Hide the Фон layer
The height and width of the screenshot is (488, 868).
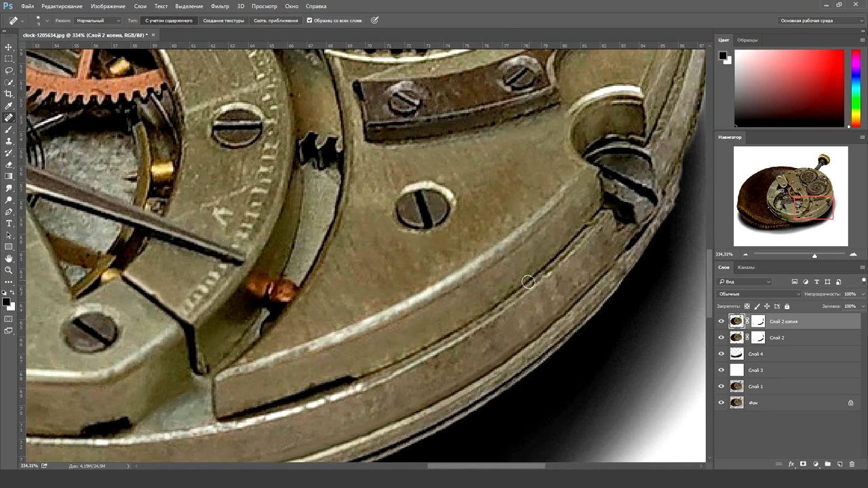(721, 403)
